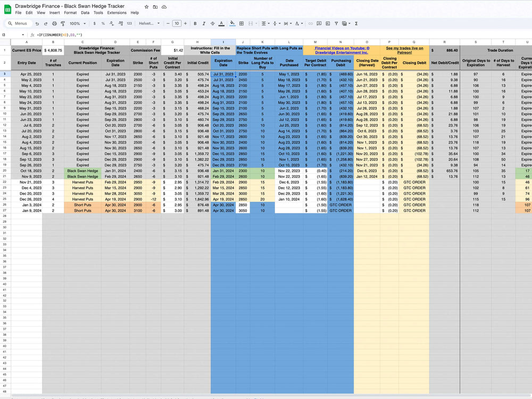
Task: Create a filter
Action: click(x=336, y=24)
